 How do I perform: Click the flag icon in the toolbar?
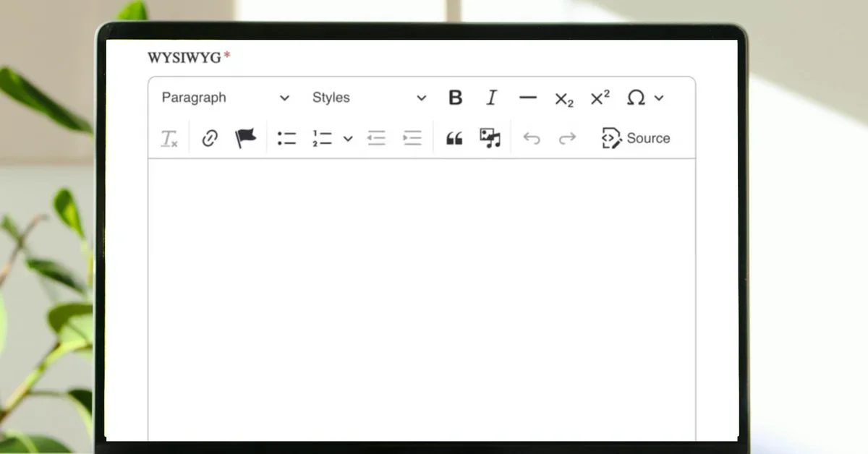pos(246,138)
